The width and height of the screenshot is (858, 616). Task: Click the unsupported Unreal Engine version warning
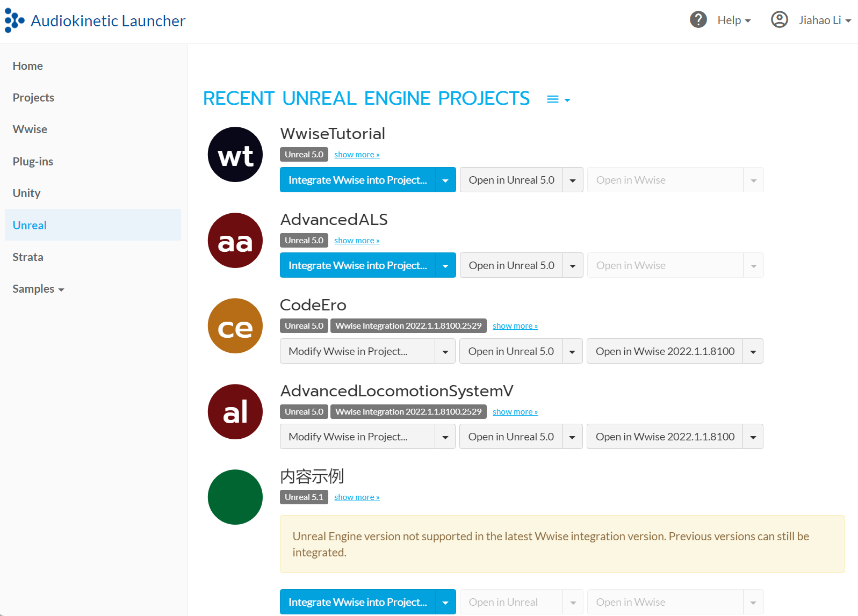point(563,544)
